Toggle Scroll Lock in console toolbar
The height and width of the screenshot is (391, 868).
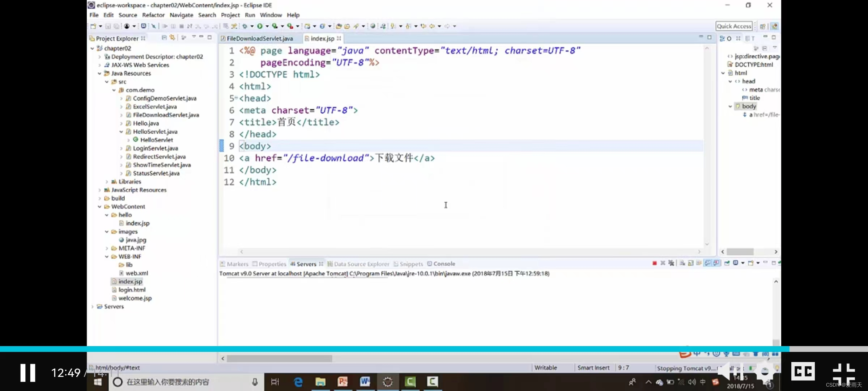pos(691,263)
